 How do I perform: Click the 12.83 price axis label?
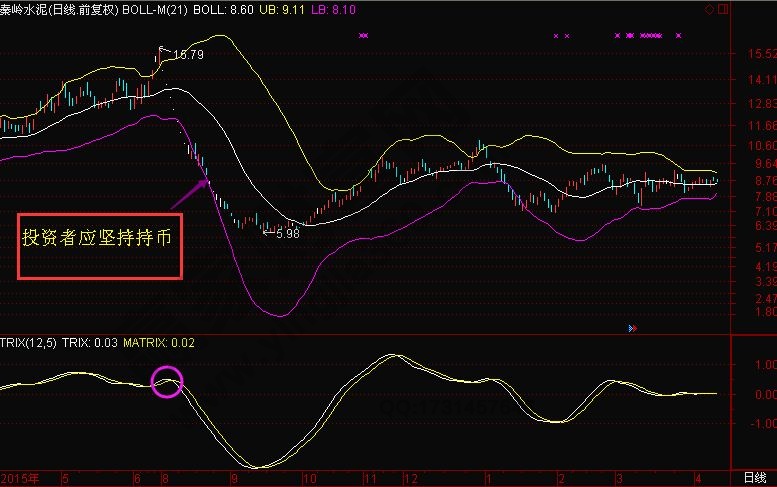coord(762,104)
